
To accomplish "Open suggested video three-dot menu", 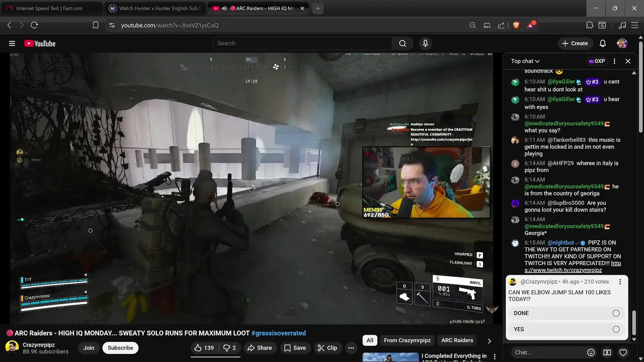I will pos(495,357).
